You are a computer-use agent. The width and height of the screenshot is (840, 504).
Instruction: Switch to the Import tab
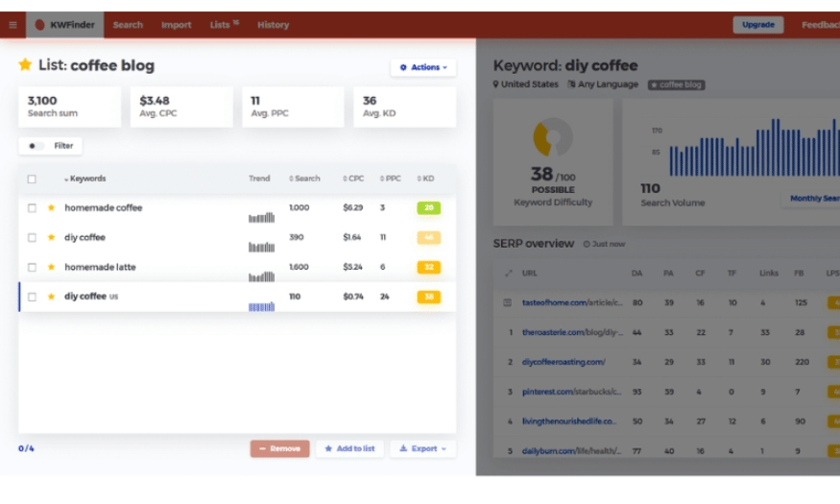[177, 25]
